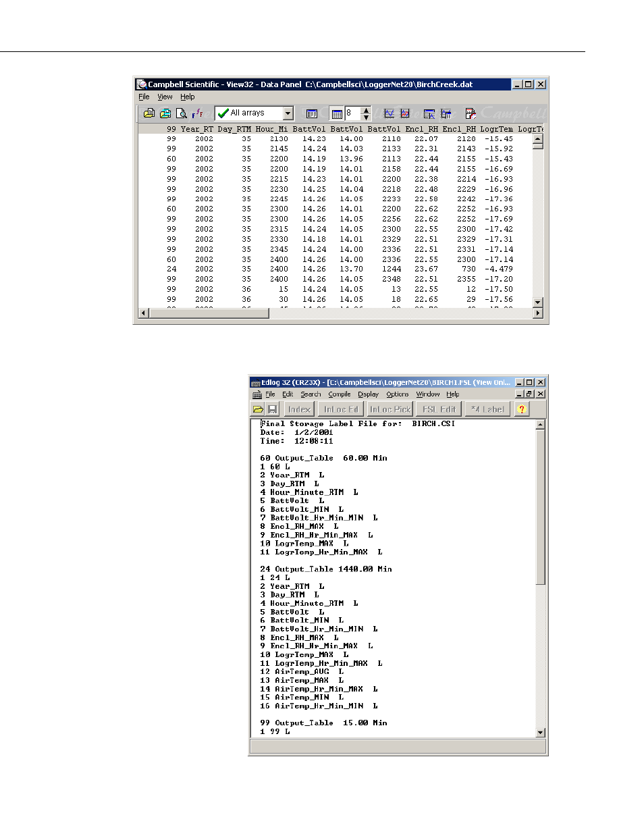Restore the inner Edlog document window
The height and width of the screenshot is (834, 644).
(529, 394)
